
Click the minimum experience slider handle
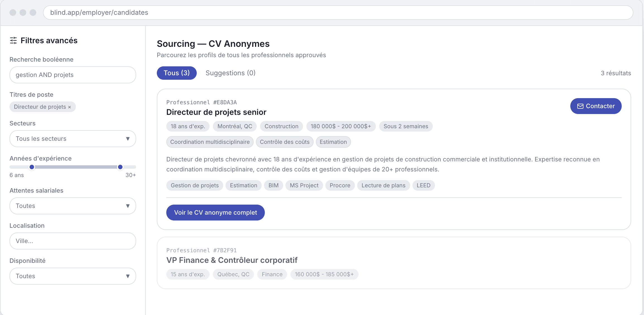coord(32,167)
